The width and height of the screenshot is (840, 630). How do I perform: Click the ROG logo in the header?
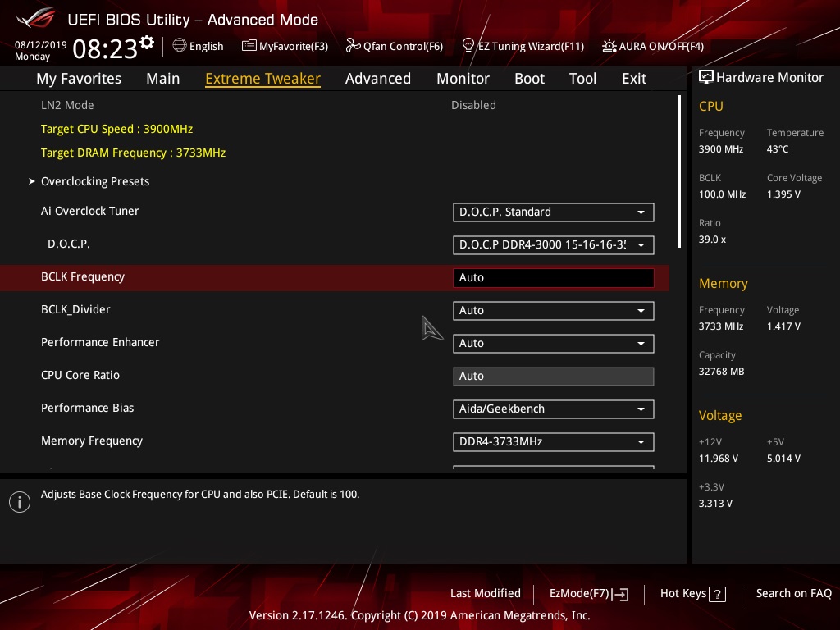[x=36, y=19]
